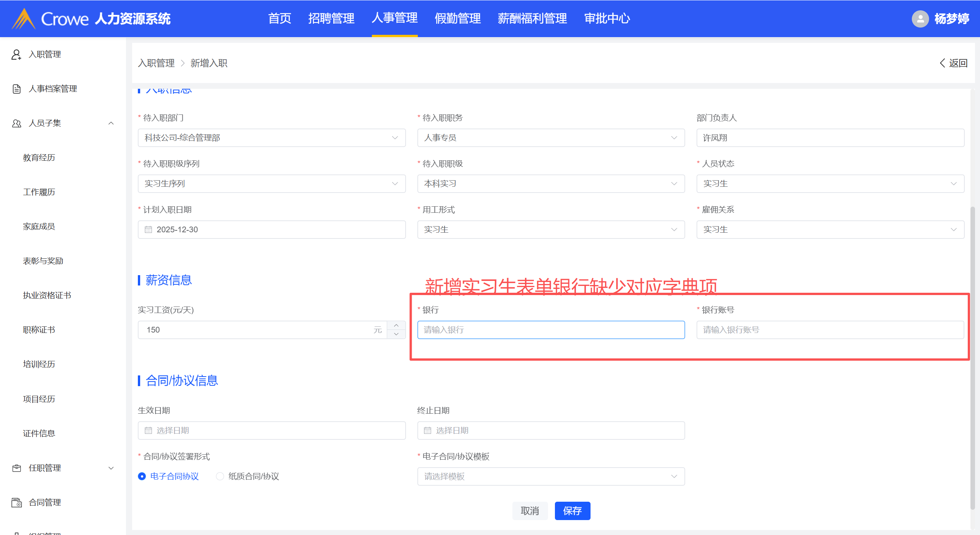Open the 电子合同/协议模板 dropdown

[551, 476]
